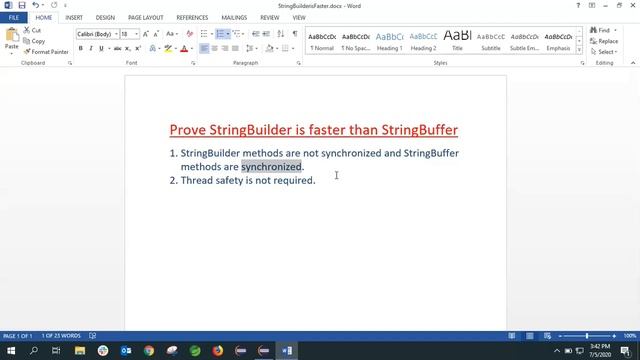Switch to the PAGE LAYOUT tab
Screen dimensions: 640x360
[145, 18]
